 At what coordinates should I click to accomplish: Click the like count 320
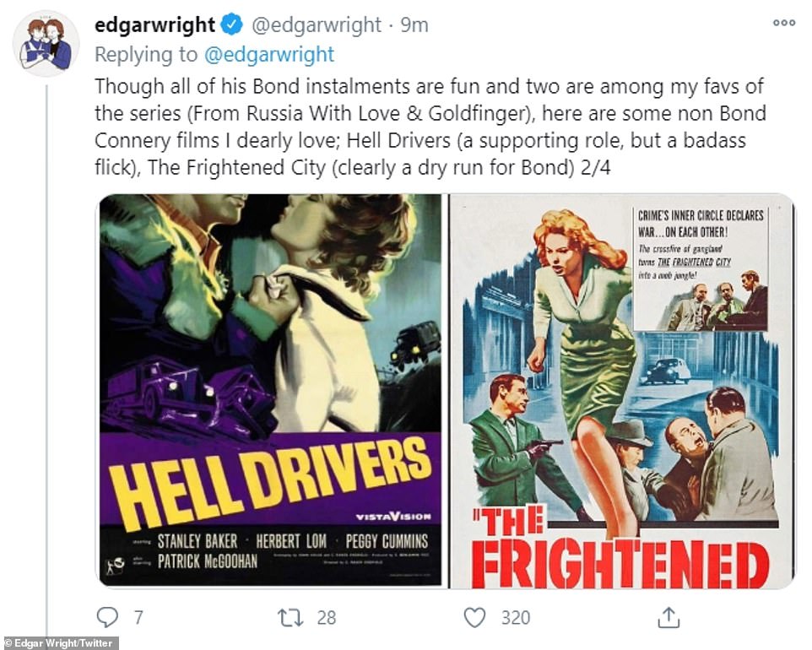(515, 617)
